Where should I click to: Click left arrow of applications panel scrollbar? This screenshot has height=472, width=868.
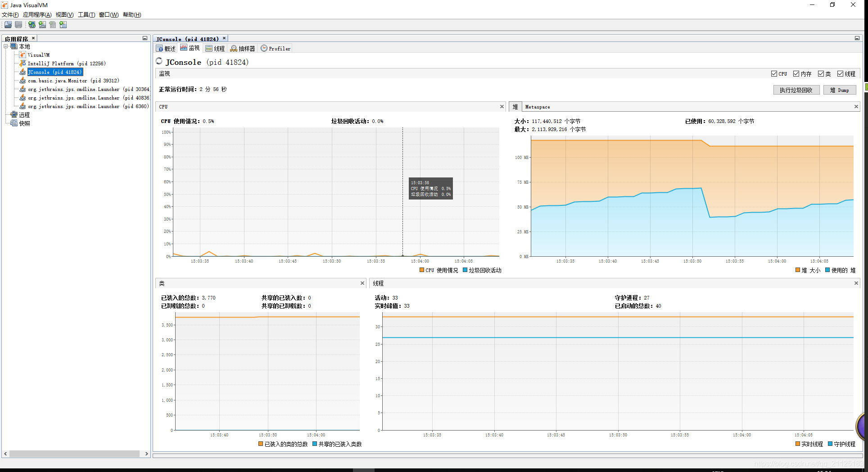point(5,454)
